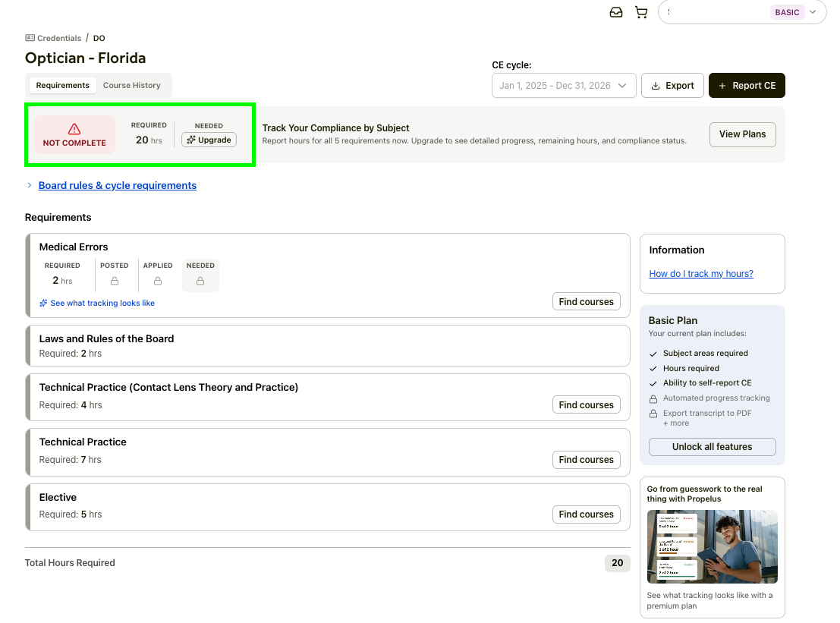The image size is (840, 623).
Task: Click the Propelus tracking preview thumbnail
Action: point(712,546)
